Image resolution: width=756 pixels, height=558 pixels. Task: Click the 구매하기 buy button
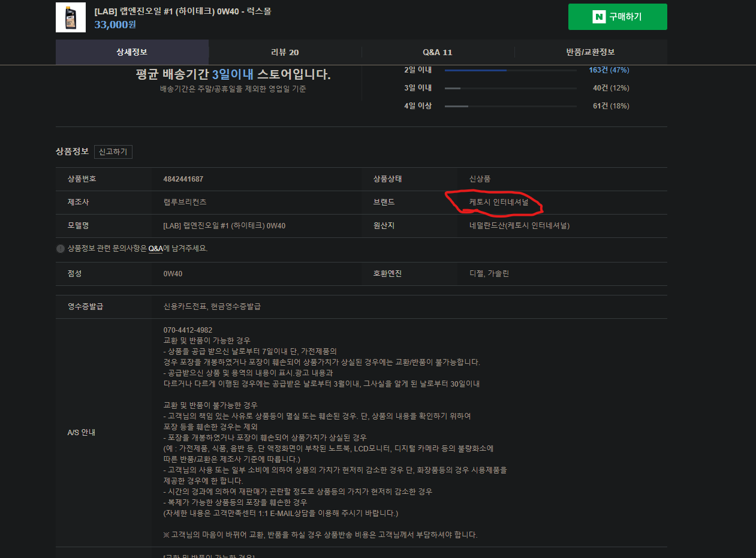point(618,17)
